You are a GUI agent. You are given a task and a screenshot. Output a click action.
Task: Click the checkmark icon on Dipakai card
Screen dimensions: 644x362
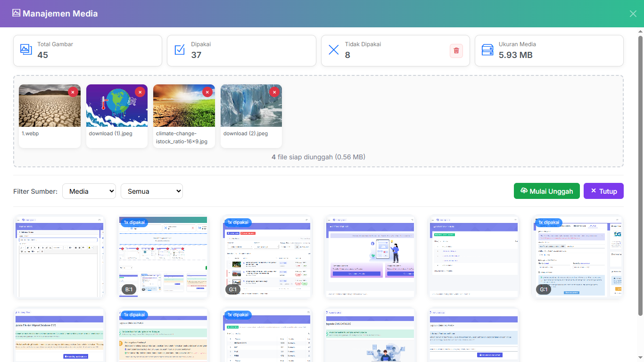(x=180, y=49)
